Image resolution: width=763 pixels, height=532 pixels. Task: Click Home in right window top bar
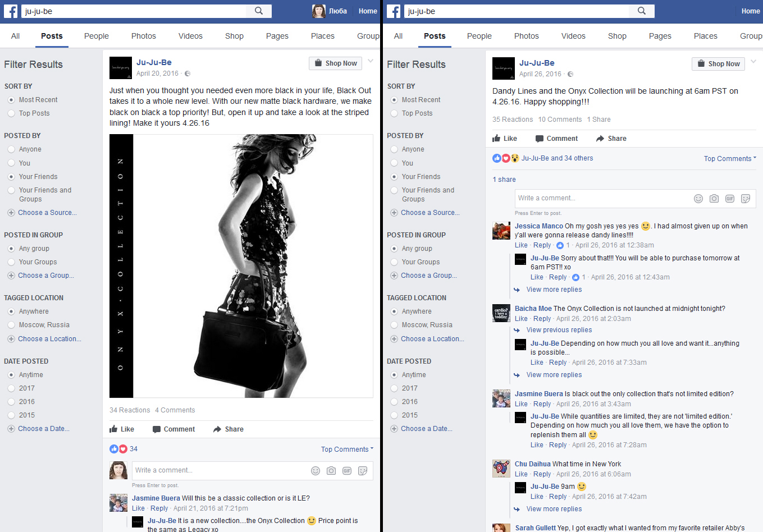point(751,11)
